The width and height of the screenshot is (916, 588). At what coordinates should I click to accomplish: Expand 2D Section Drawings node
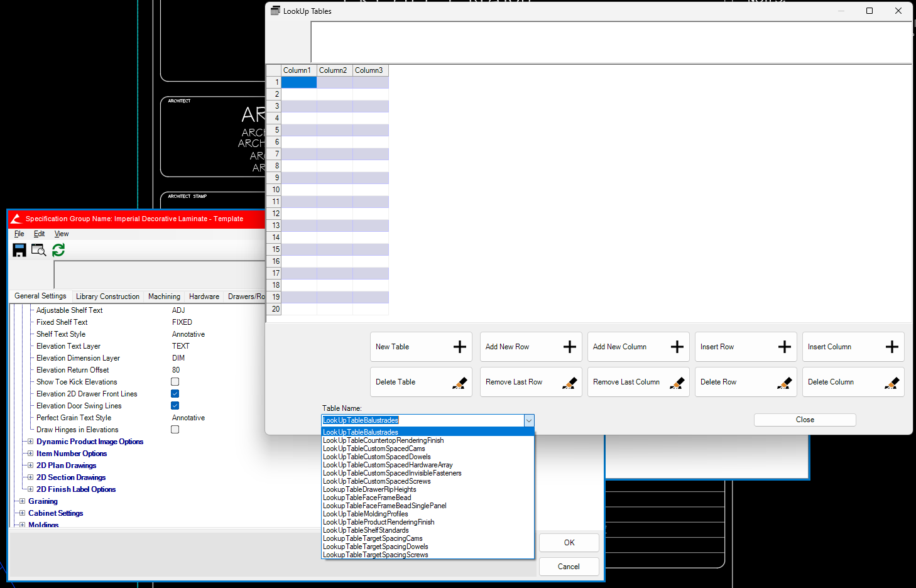30,477
